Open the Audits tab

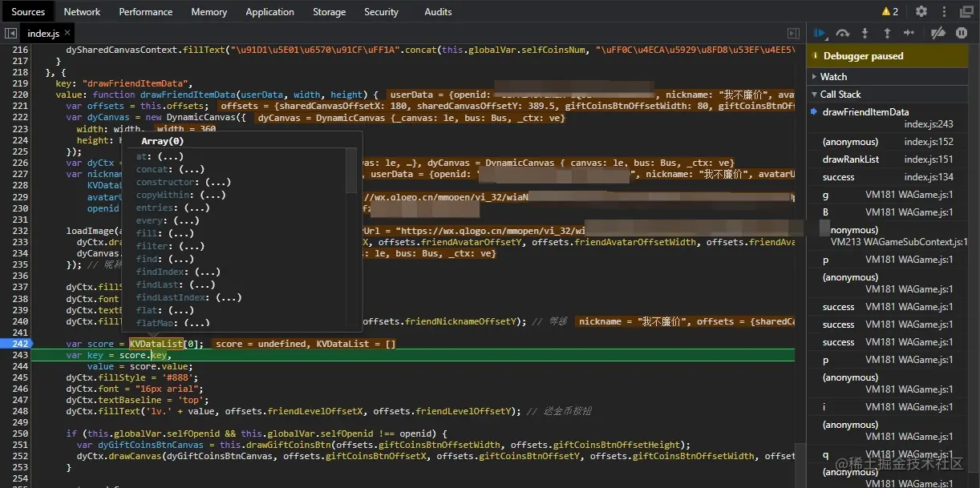(x=438, y=11)
